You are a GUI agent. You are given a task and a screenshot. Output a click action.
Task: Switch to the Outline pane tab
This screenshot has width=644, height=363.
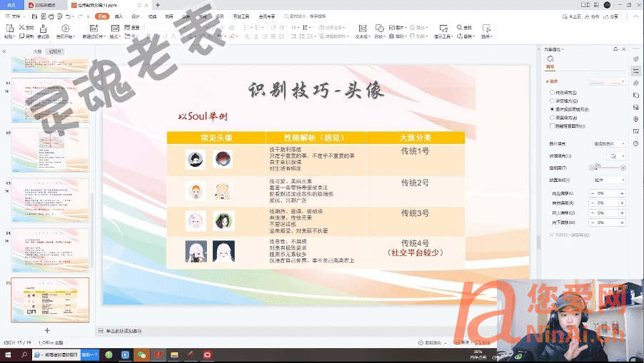38,51
